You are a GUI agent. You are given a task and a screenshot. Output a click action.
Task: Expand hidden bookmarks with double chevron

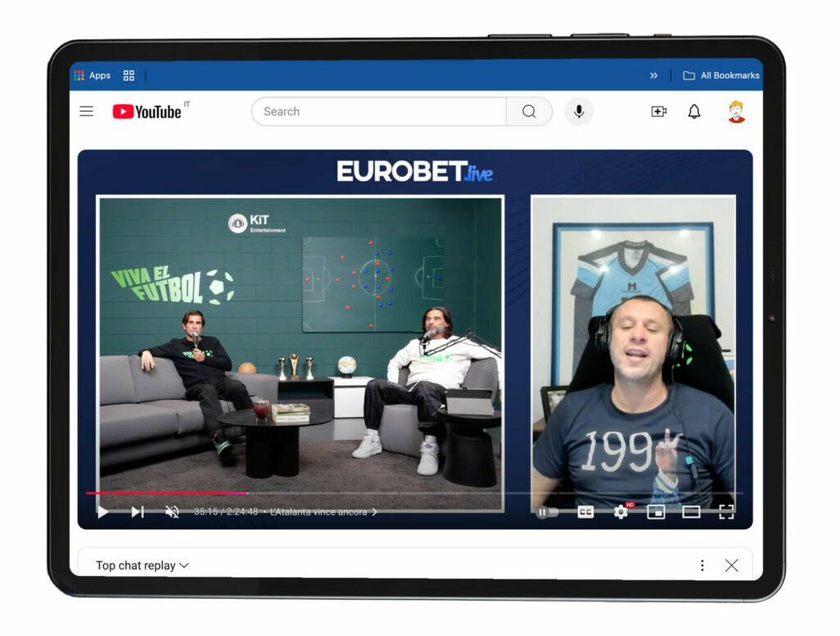click(654, 75)
